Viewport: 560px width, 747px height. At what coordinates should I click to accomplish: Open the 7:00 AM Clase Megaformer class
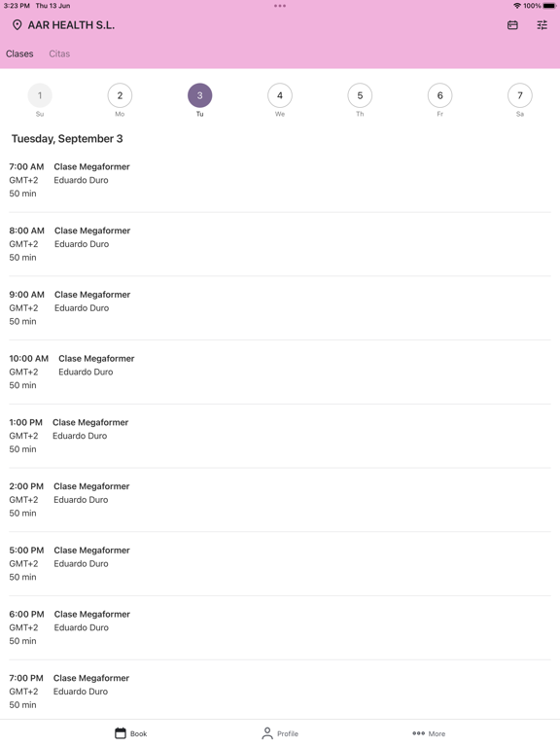(x=280, y=180)
